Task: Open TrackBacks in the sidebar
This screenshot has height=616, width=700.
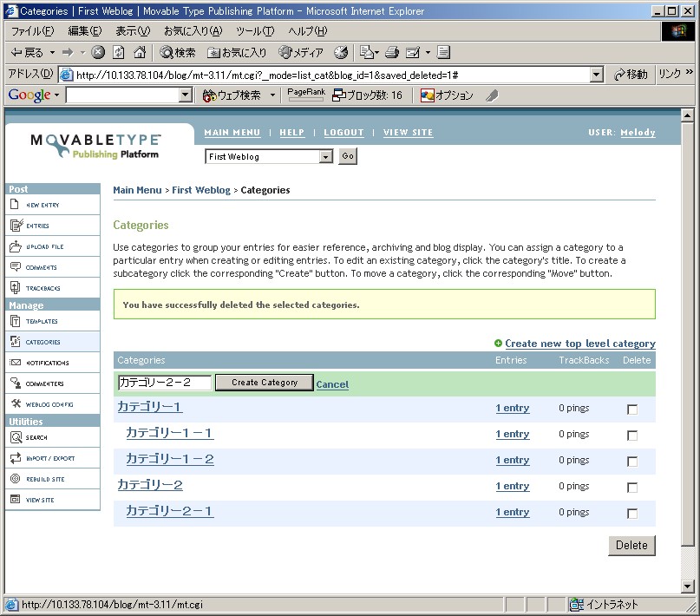Action: [x=52, y=288]
